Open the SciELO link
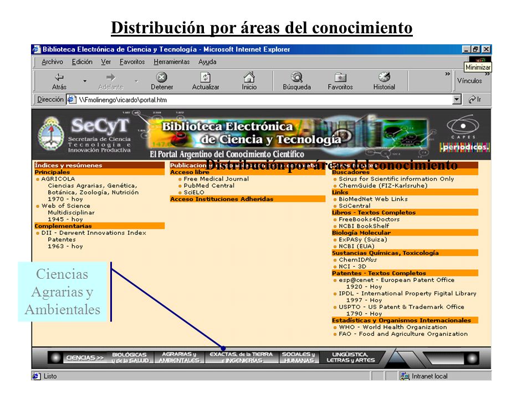Image resolution: width=532 pixels, height=399 pixels. (x=194, y=192)
